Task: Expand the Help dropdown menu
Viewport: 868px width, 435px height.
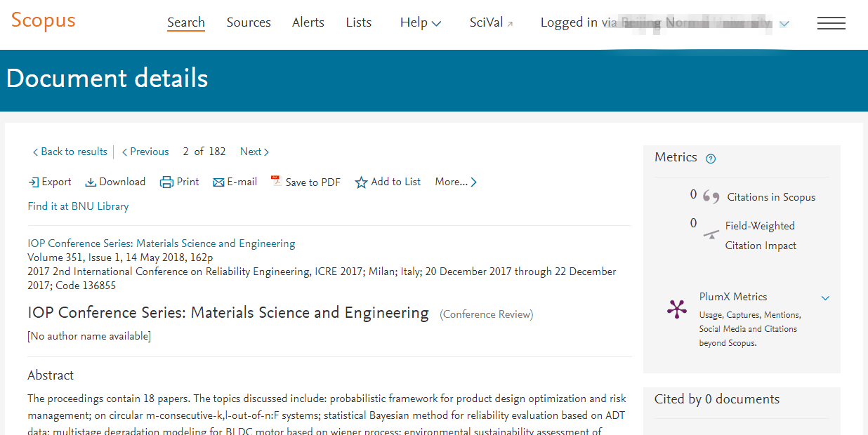Action: click(421, 23)
